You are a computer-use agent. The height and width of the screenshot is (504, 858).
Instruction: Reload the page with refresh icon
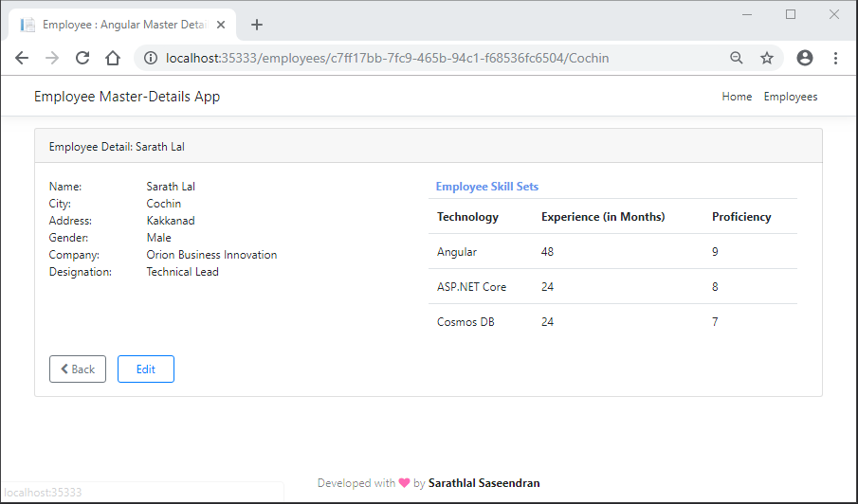coord(82,58)
